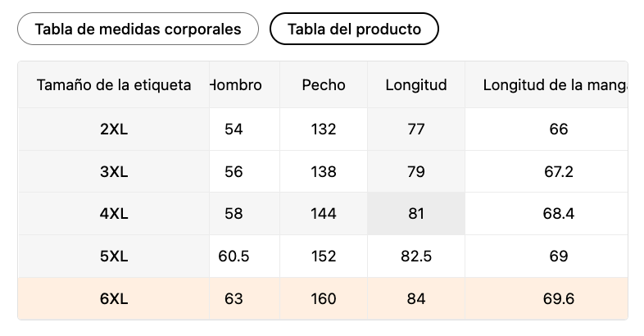Click Hombro value 60.5 for 5XL
This screenshot has width=644, height=336.
coord(234,257)
